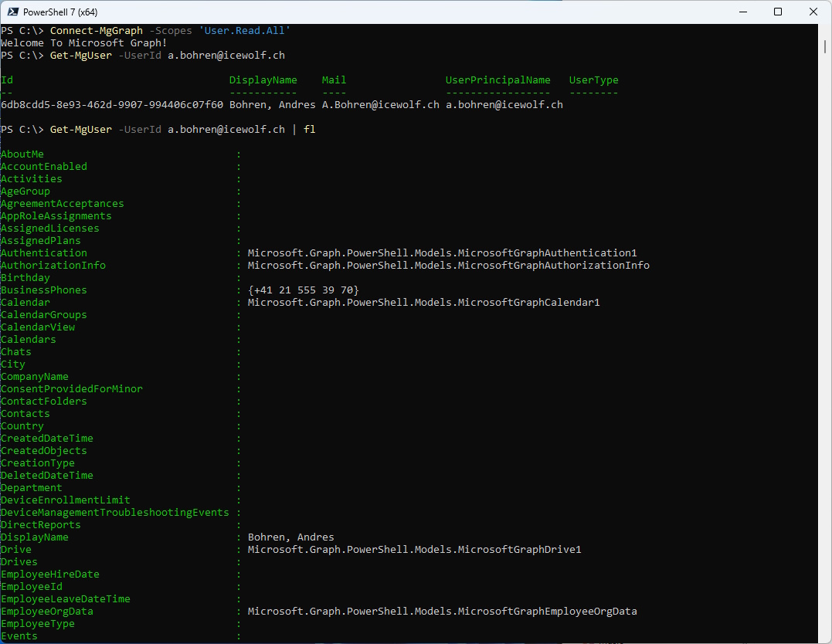The height and width of the screenshot is (644, 832).
Task: Click the 'AgreementAcceptances' property name
Action: point(63,204)
